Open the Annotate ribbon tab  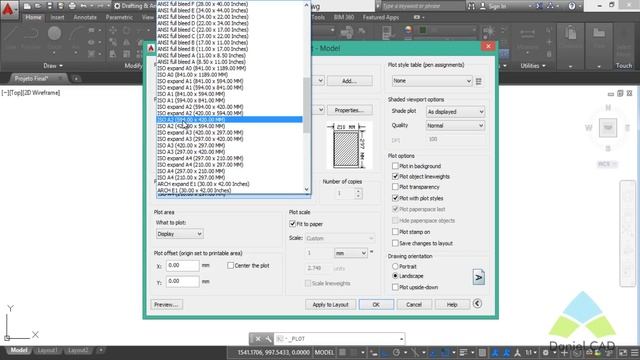pos(85,18)
